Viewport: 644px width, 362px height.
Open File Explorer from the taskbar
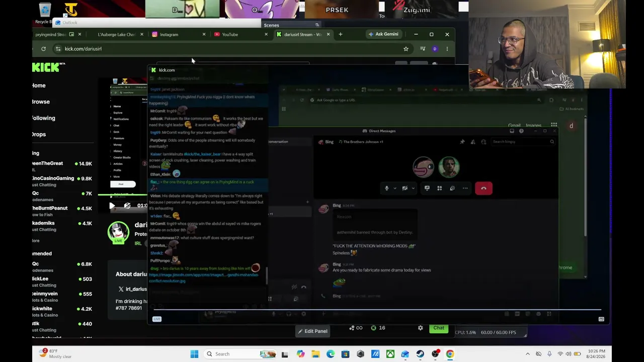(315, 354)
